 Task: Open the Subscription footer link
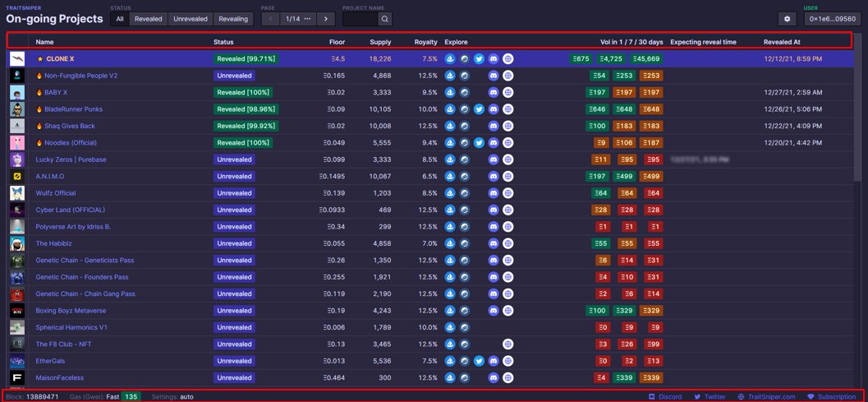coord(832,397)
